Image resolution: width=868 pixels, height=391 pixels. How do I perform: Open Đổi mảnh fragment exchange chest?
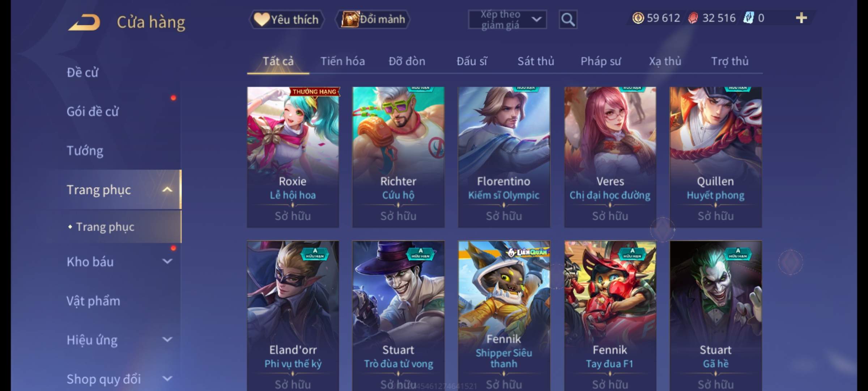point(373,20)
